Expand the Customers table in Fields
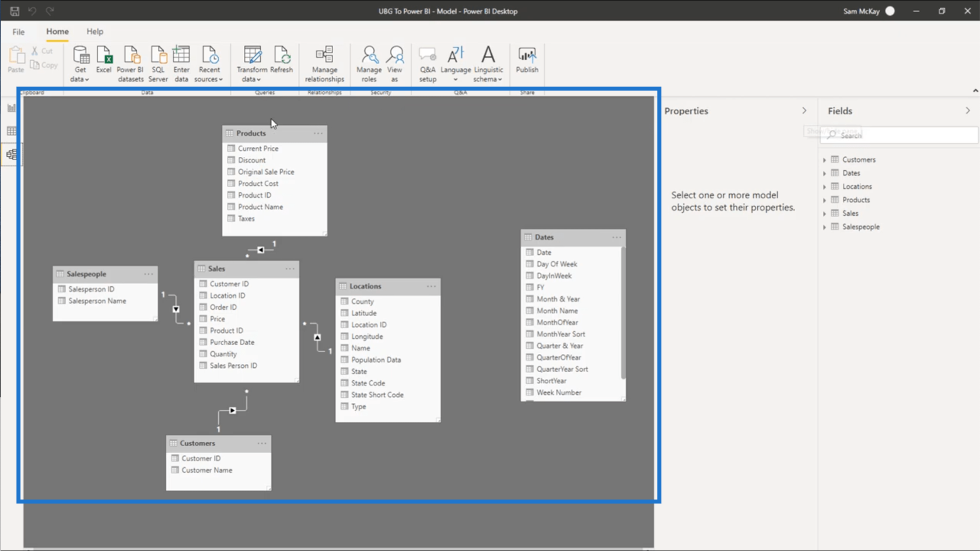The image size is (980, 551). pos(825,160)
